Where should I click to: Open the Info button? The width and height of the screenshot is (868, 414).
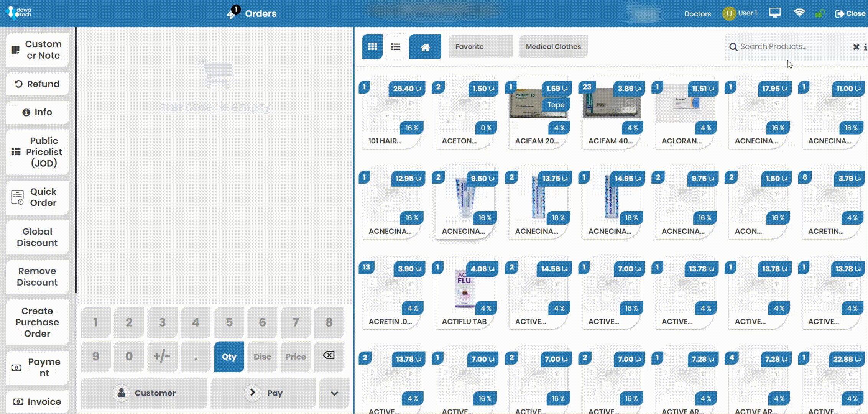click(x=37, y=112)
